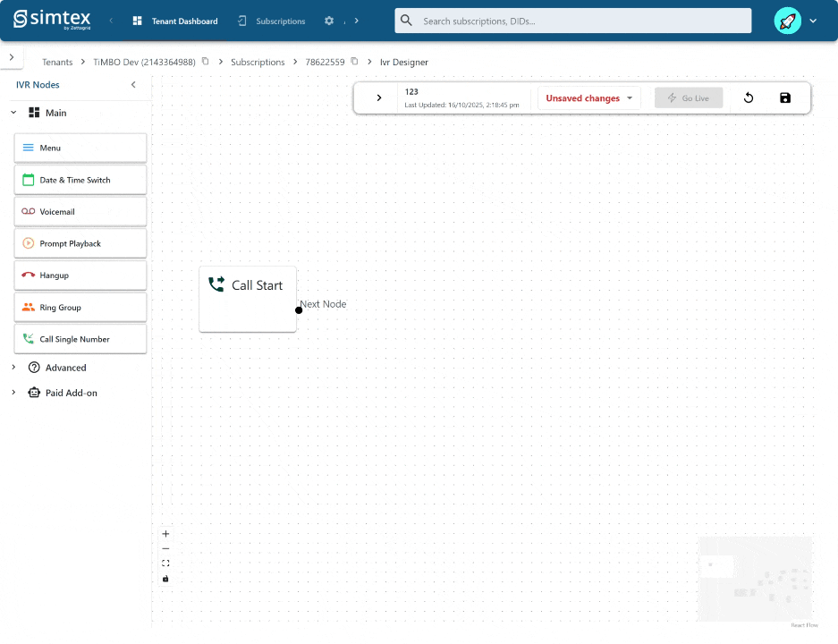Zoom in on the canvas

165,534
